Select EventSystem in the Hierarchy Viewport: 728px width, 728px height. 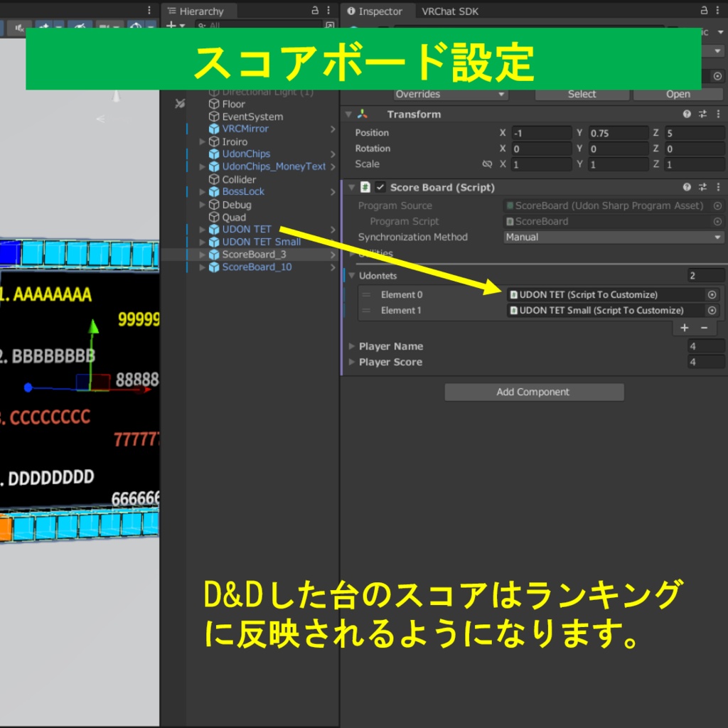coord(252,117)
